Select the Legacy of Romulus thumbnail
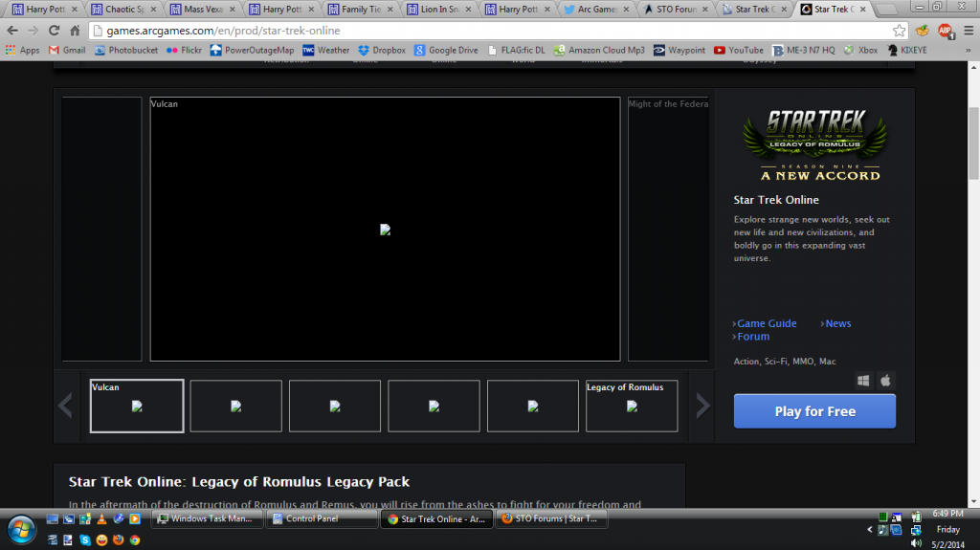Image resolution: width=980 pixels, height=550 pixels. coord(632,406)
